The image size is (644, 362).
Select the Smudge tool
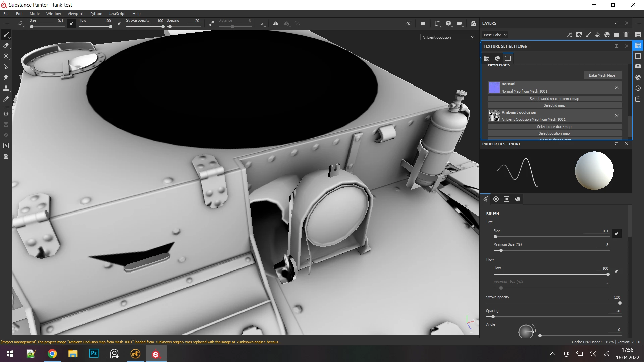[x=6, y=77]
